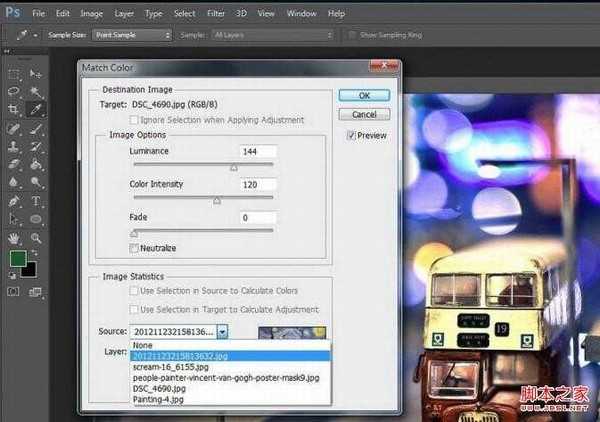Open the Image menu

pyautogui.click(x=91, y=13)
